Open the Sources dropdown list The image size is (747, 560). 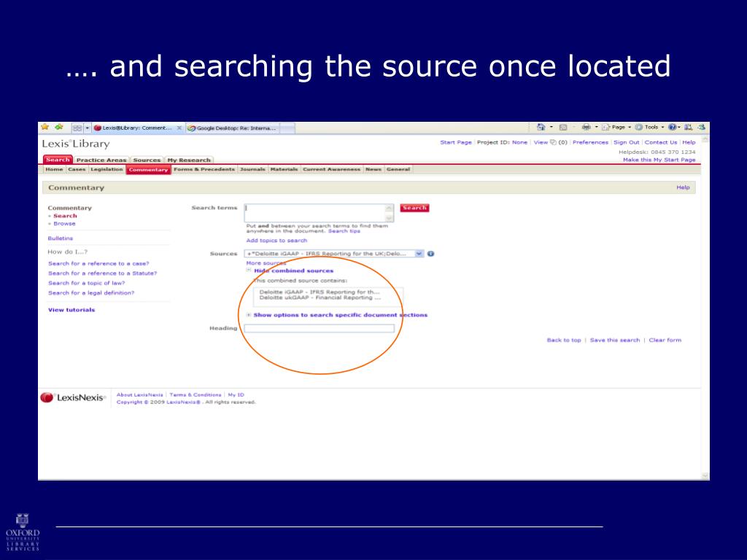[x=419, y=254]
